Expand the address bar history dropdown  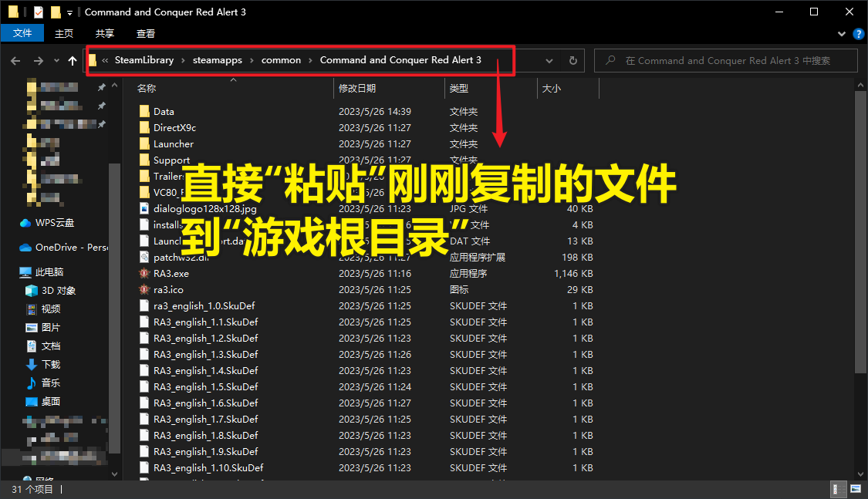[x=549, y=60]
